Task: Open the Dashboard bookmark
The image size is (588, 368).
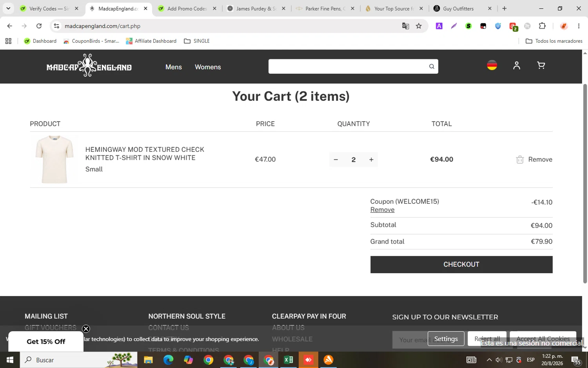Action: 40,41
